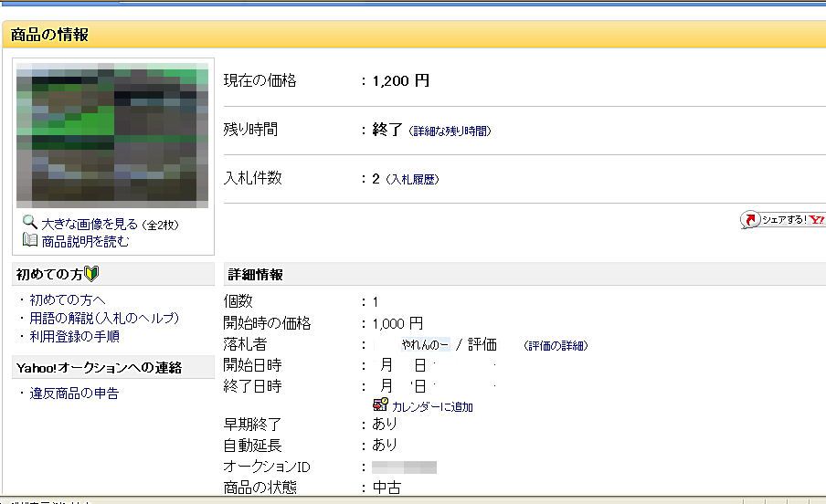Open 違反商品の申告 link
Image resolution: width=826 pixels, height=504 pixels.
tap(74, 393)
